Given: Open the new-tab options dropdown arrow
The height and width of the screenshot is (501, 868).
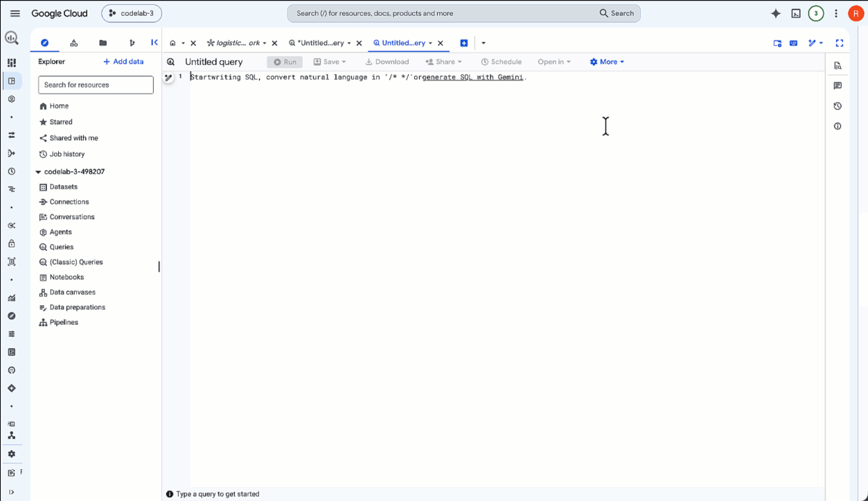Looking at the screenshot, I should click(484, 43).
